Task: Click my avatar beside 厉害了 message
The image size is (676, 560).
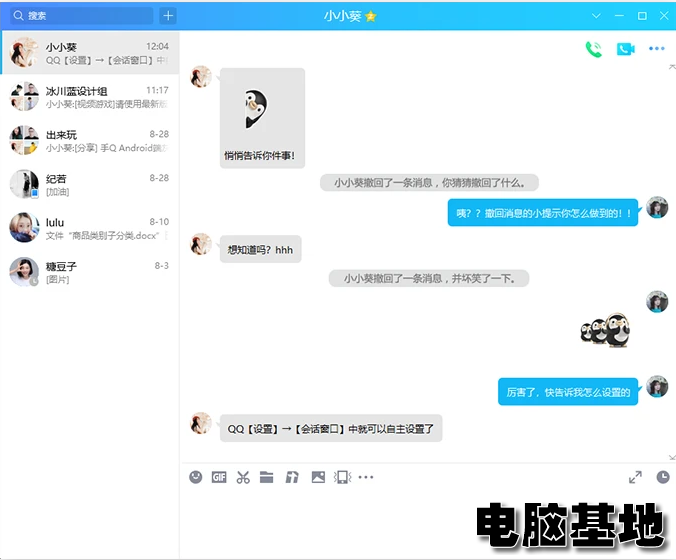Action: [x=657, y=386]
